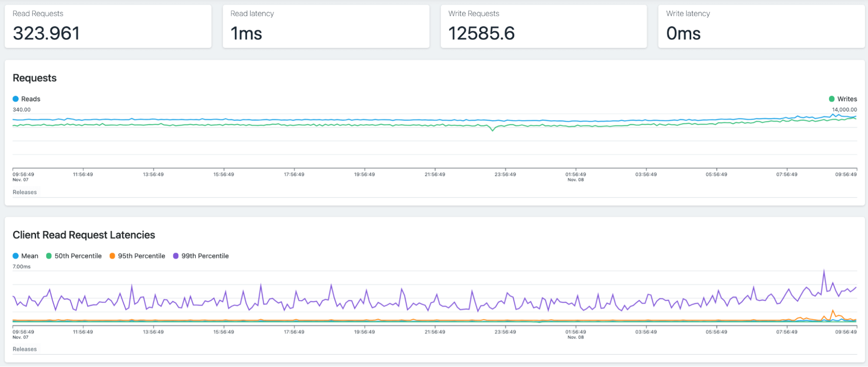Image resolution: width=868 pixels, height=367 pixels.
Task: Select the Read Requests 323.961 card
Action: point(108,26)
